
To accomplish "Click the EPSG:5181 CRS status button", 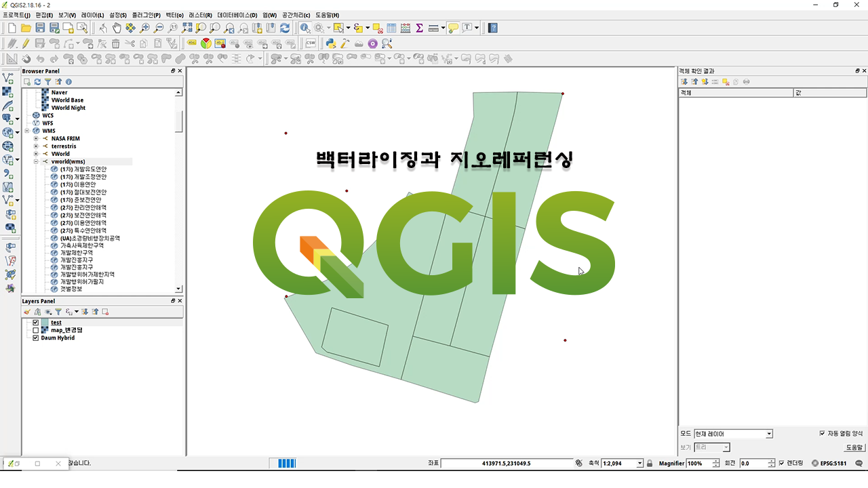I will [829, 464].
